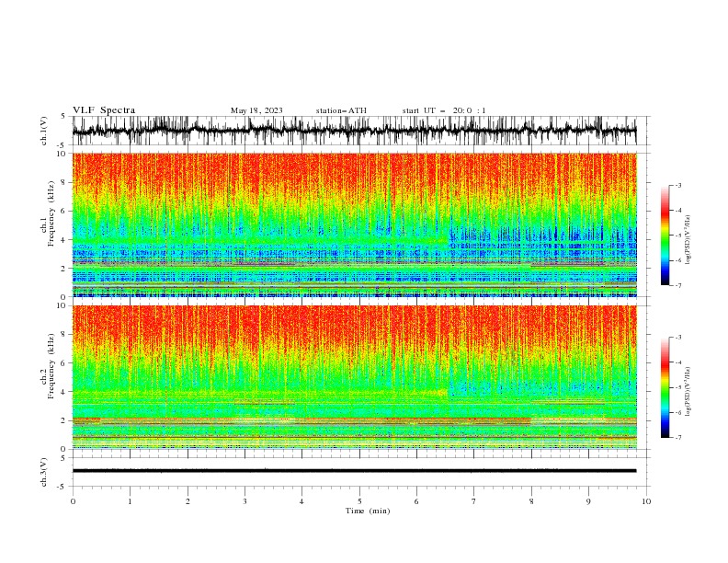Click the 'May 18, 2023' date label

[x=256, y=110]
